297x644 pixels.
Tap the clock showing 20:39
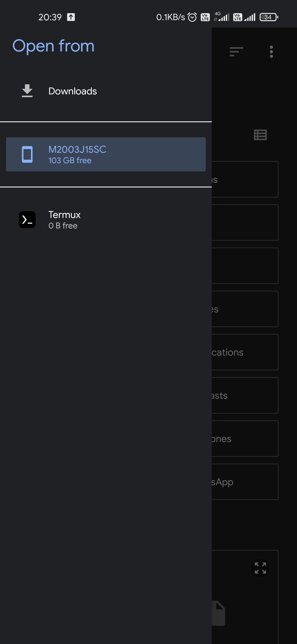[x=50, y=17]
